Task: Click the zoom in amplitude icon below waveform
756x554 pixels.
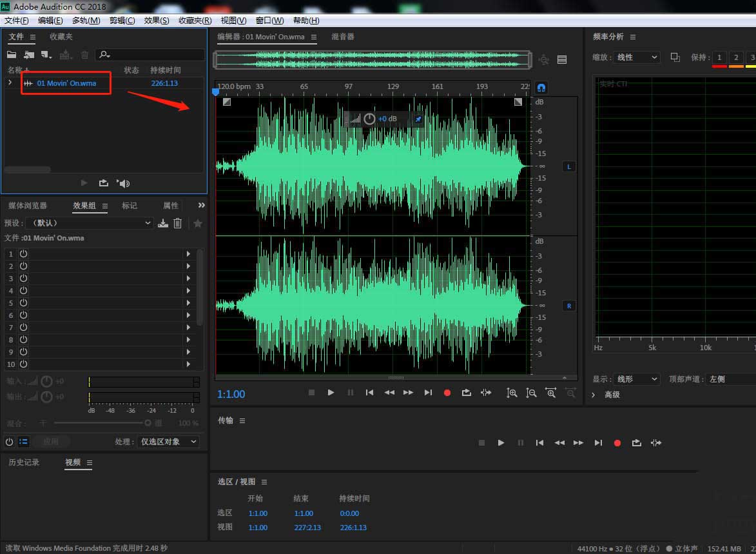Action: click(512, 393)
